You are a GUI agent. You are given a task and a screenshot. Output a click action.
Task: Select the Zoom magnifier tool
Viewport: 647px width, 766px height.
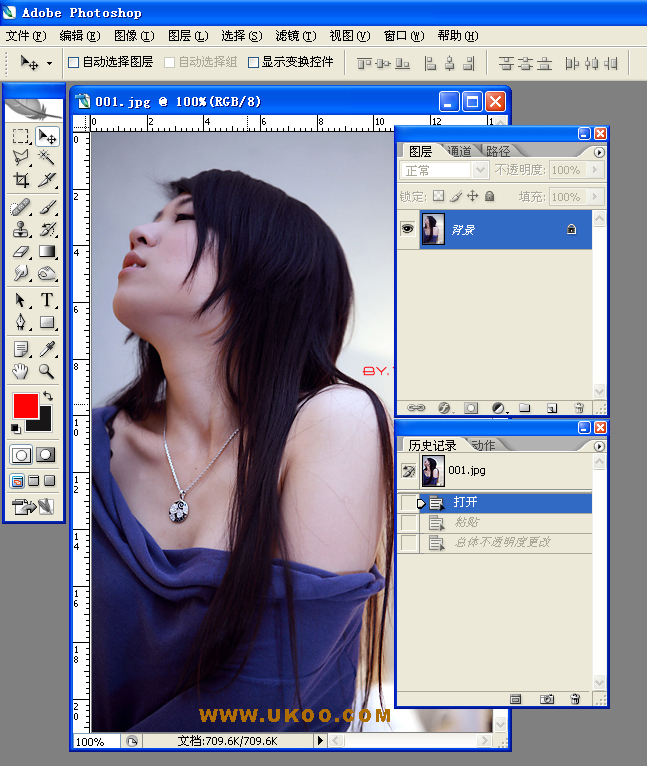pyautogui.click(x=47, y=371)
